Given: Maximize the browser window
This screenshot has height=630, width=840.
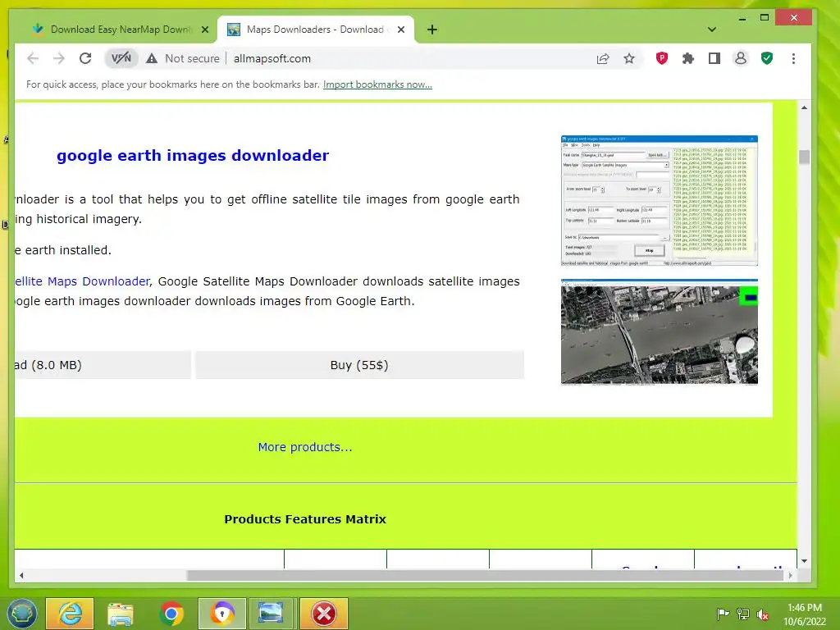Looking at the screenshot, I should pos(765,18).
